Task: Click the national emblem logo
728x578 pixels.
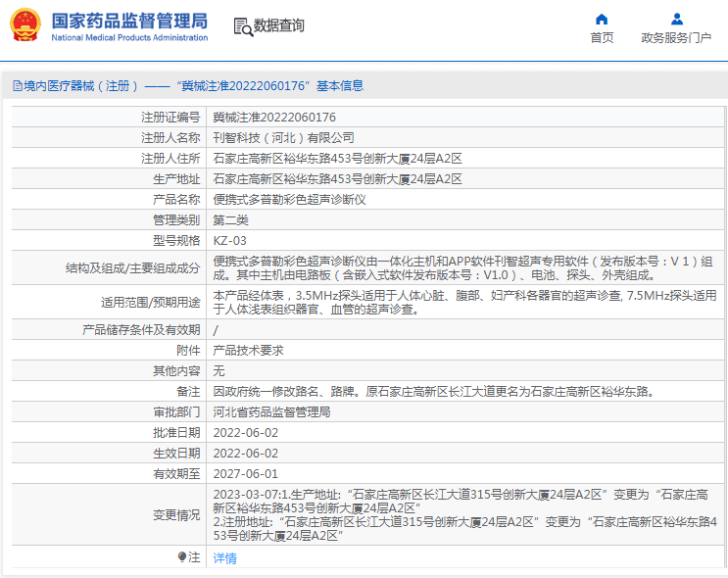Action: (x=25, y=25)
